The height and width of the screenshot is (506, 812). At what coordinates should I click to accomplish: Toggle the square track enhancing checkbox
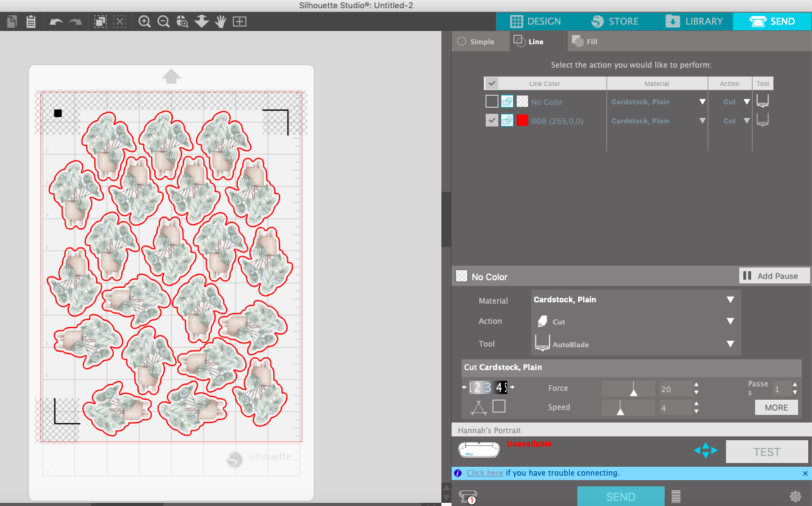tap(499, 406)
